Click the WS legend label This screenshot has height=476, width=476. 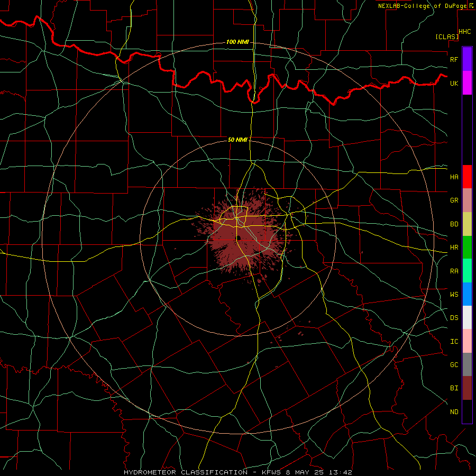[x=454, y=295]
